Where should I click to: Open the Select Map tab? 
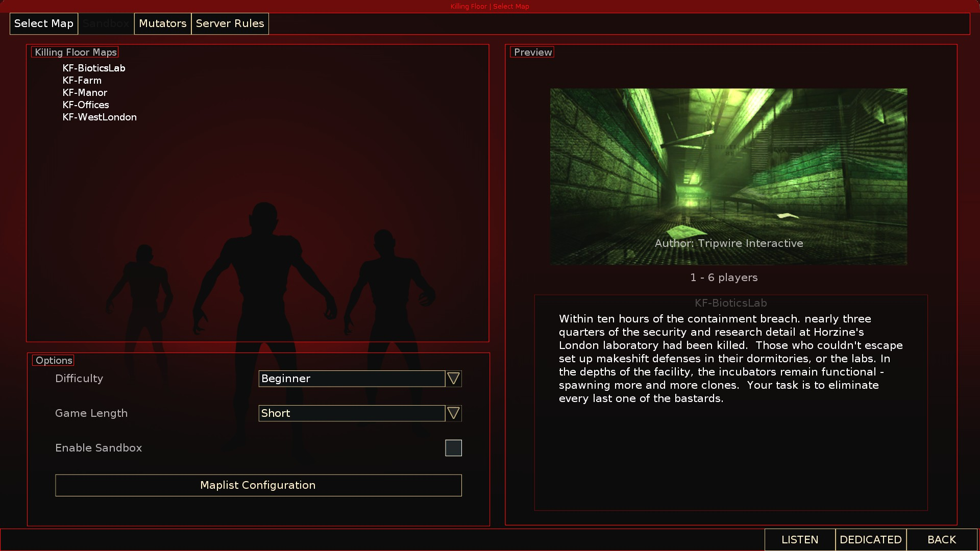pyautogui.click(x=44, y=23)
